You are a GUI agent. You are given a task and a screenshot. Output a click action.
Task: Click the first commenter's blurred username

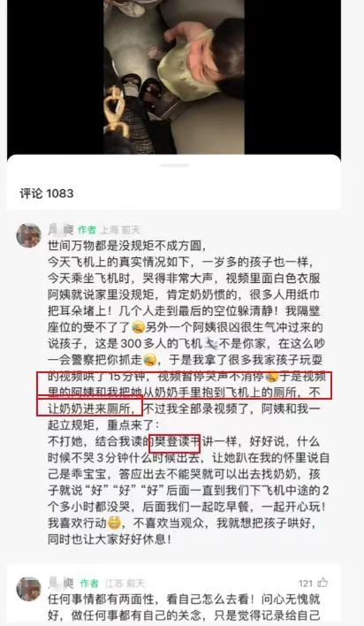(x=61, y=230)
